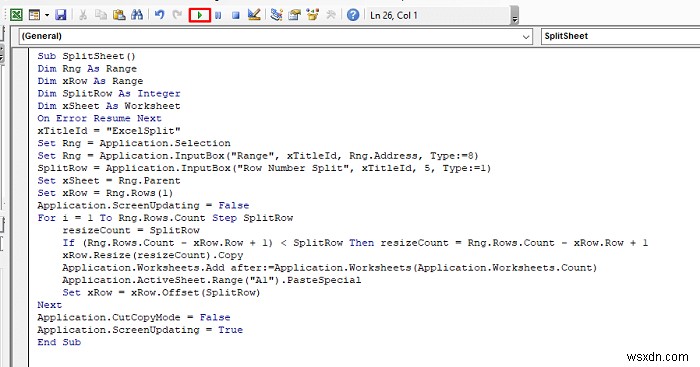This screenshot has height=367, width=700.
Task: Switch to Microsoft Excel view icon
Action: (17, 15)
